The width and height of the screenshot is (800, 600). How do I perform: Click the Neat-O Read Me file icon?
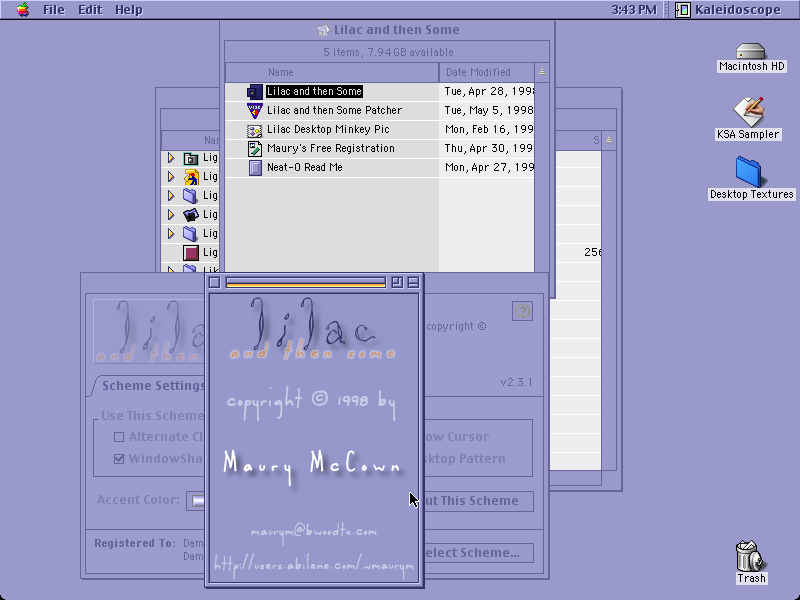point(255,168)
